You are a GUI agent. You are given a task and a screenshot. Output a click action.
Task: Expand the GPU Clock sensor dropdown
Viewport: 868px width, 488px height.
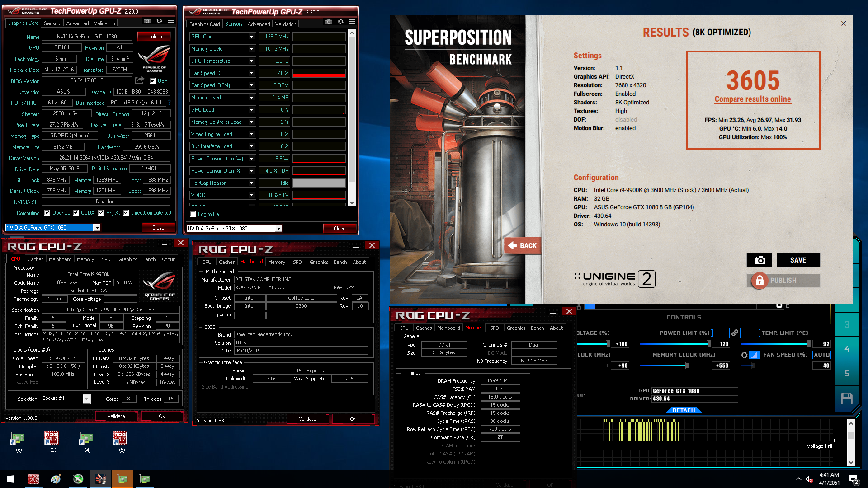pyautogui.click(x=252, y=37)
